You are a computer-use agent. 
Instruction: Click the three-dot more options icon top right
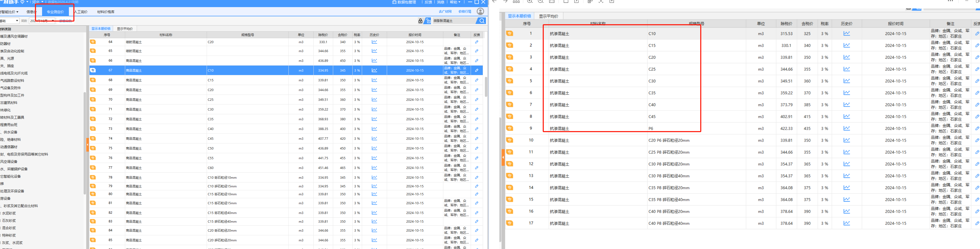pyautogui.click(x=950, y=1)
